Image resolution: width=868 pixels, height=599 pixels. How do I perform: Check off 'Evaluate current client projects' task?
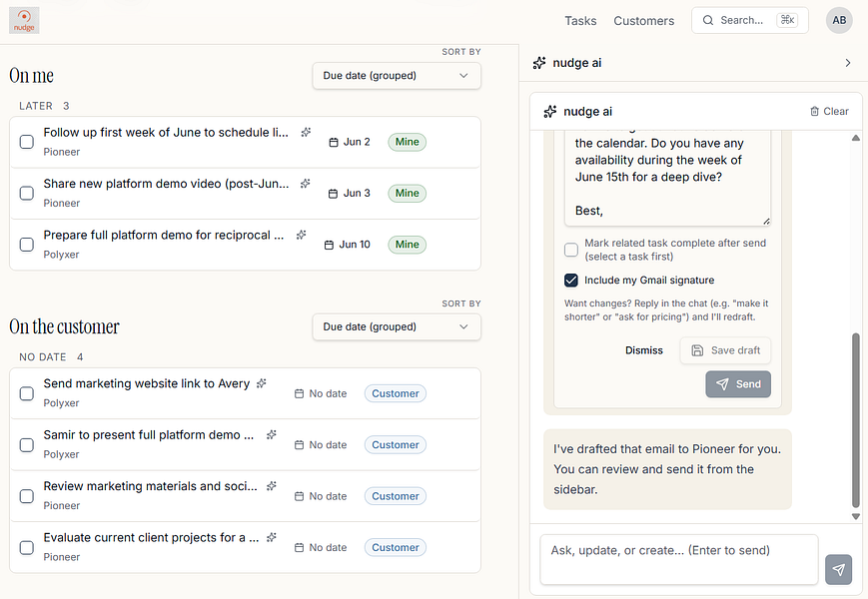pos(27,547)
